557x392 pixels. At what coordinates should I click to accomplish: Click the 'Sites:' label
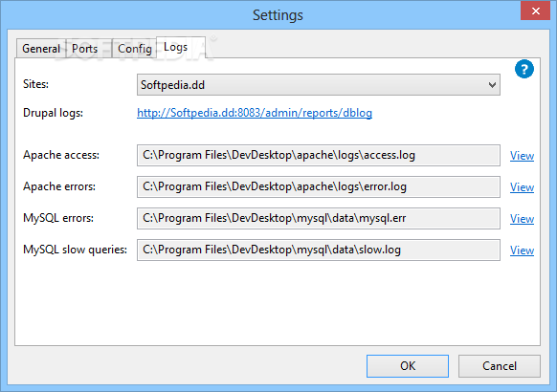(35, 84)
